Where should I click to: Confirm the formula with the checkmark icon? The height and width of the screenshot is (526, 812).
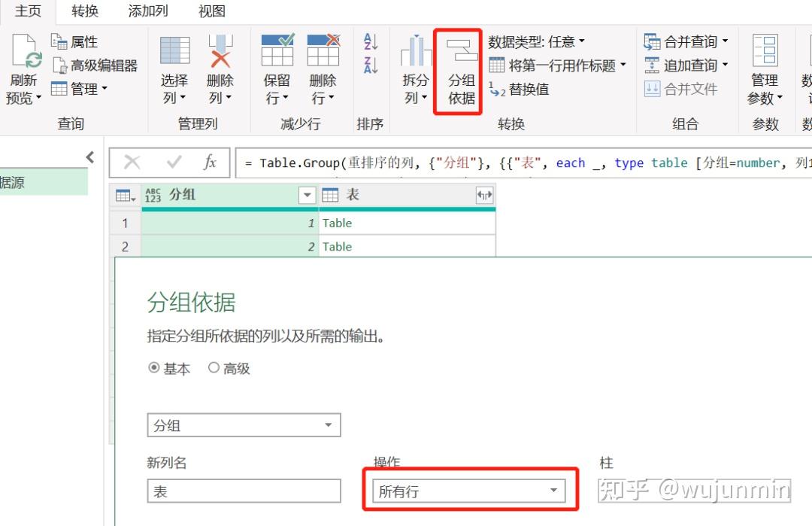pyautogui.click(x=174, y=163)
